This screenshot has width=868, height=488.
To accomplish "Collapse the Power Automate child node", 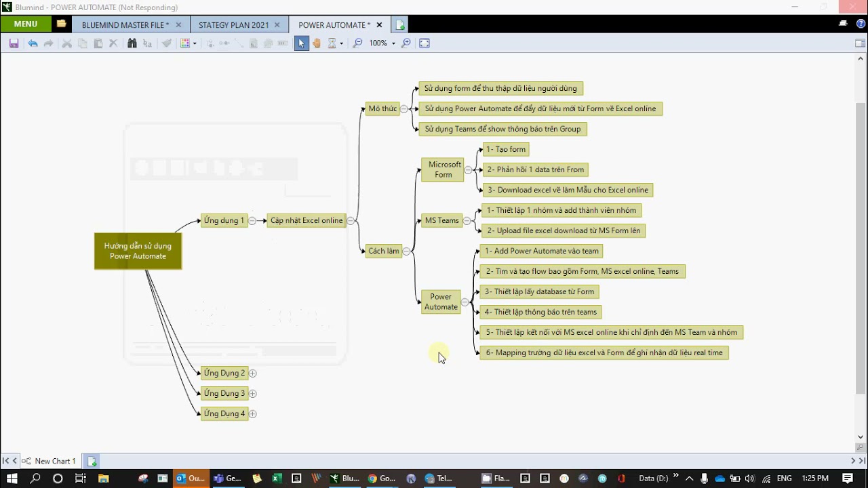I will (465, 302).
